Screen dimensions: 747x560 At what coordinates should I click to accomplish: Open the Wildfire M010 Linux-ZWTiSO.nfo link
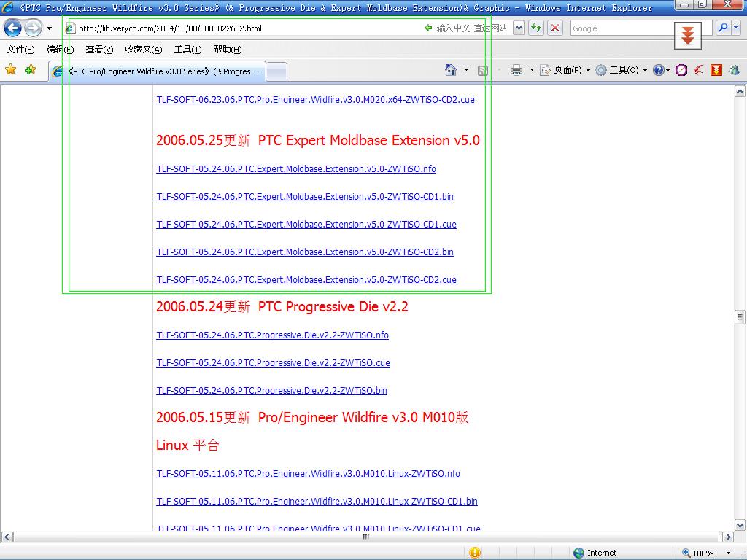tap(309, 473)
